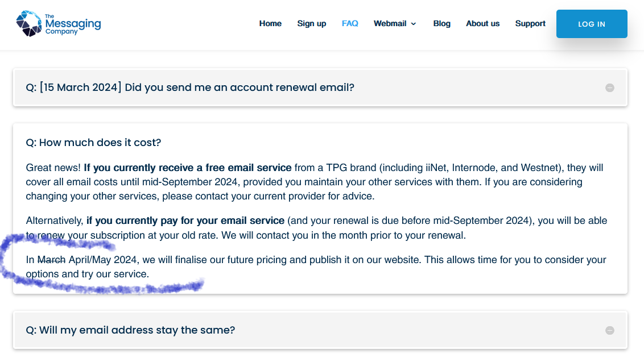This screenshot has height=358, width=644.
Task: Navigate to the Sign up page
Action: [311, 23]
